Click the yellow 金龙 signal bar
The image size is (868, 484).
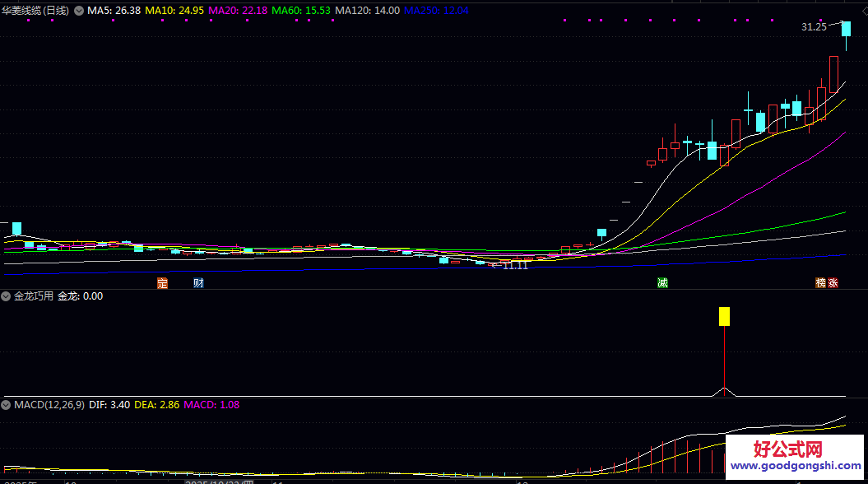pos(724,317)
